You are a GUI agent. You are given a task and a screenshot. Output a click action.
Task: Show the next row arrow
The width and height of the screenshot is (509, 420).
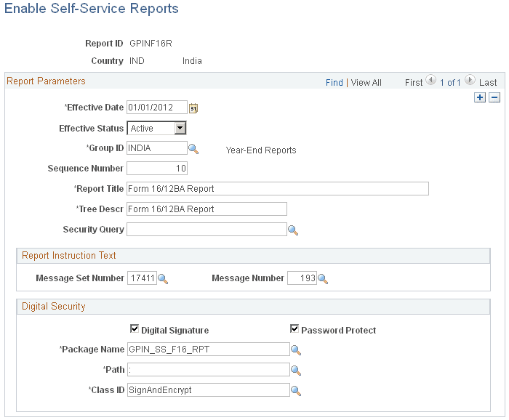(470, 81)
